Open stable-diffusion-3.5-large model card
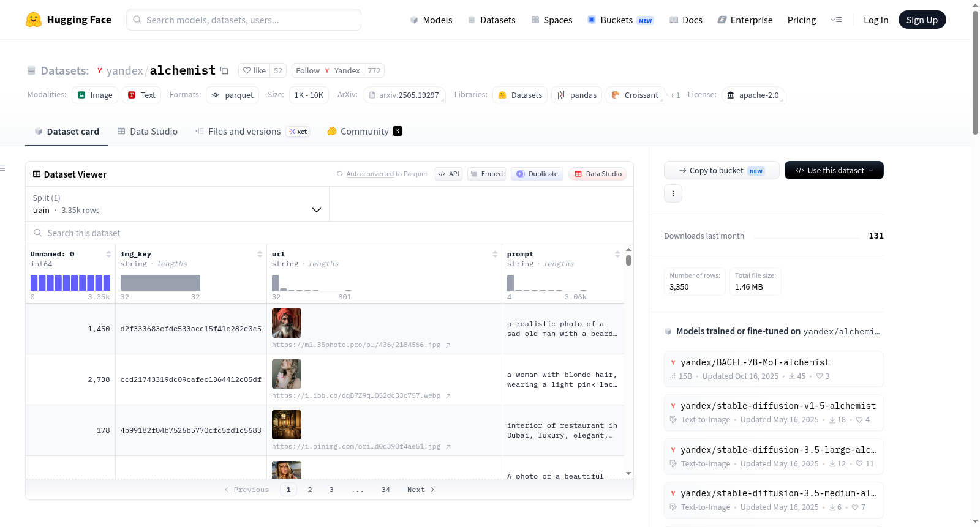Viewport: 980px width, 527px height. [774, 456]
